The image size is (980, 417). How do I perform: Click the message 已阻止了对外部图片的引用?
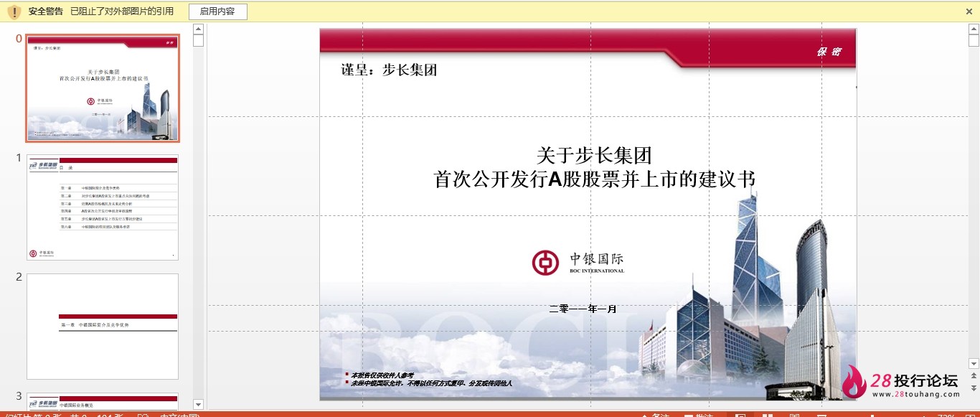(122, 11)
